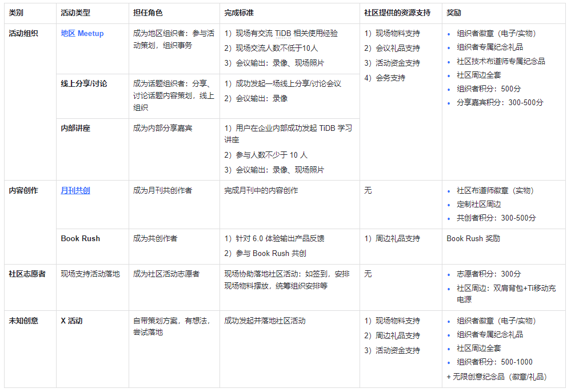Click the Book Rush 奖励 reward text

[x=473, y=238]
